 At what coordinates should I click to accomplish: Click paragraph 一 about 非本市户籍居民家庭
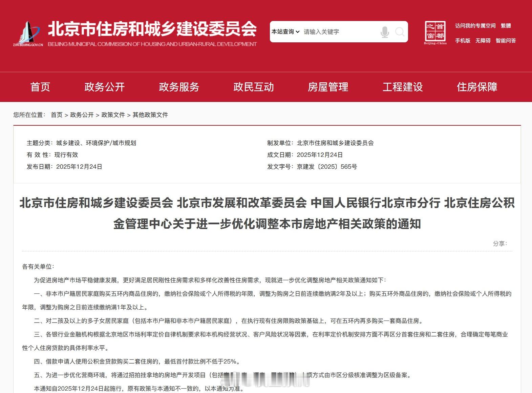(x=267, y=301)
